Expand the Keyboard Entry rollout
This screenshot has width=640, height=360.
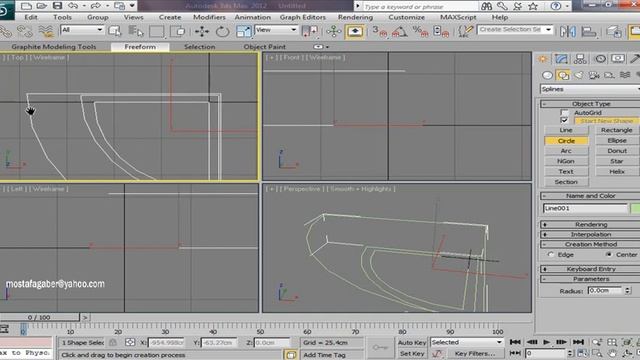pos(590,269)
